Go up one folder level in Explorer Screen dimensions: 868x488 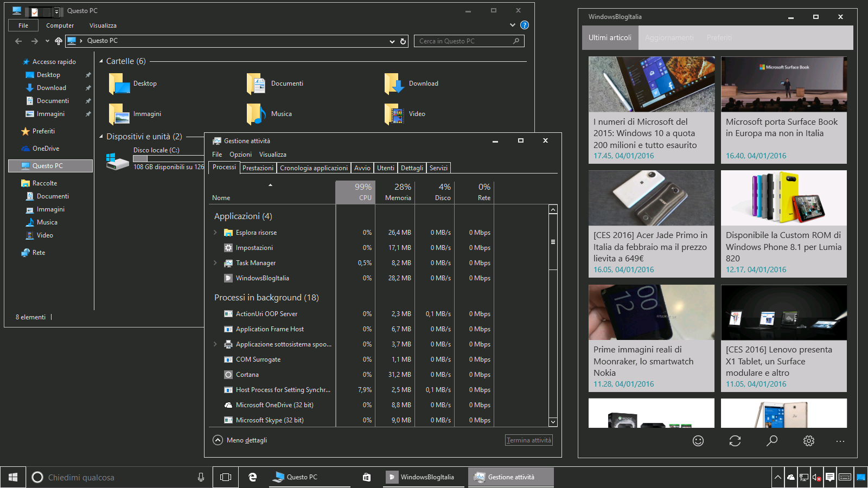(59, 41)
